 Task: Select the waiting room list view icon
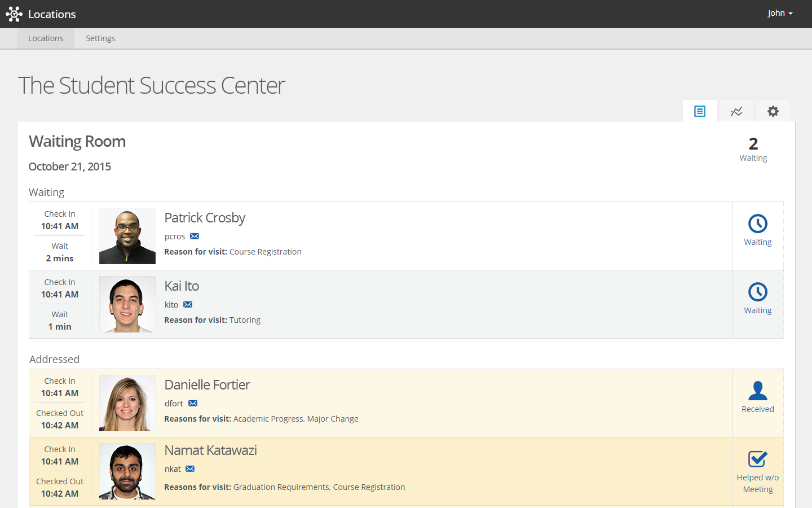click(700, 111)
